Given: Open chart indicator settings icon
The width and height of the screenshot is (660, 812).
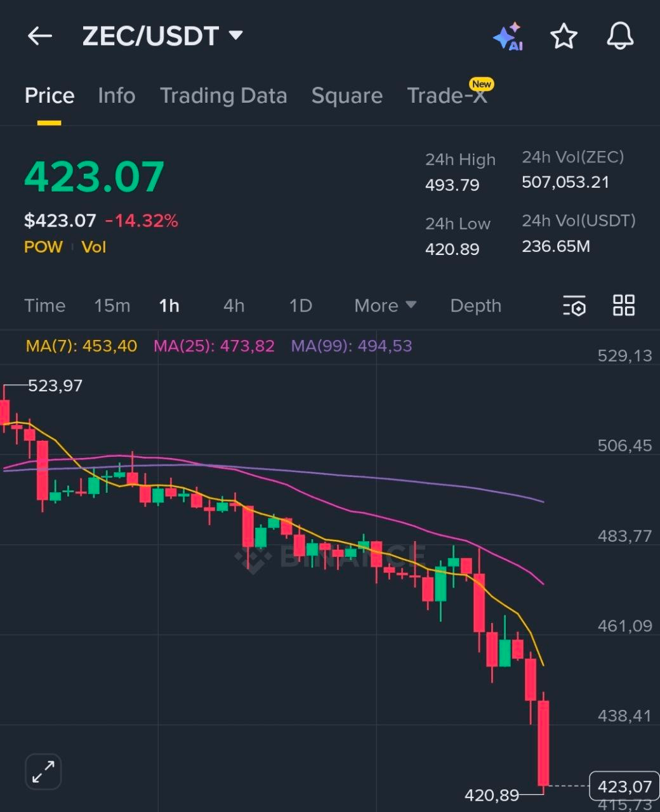Looking at the screenshot, I should click(x=574, y=306).
